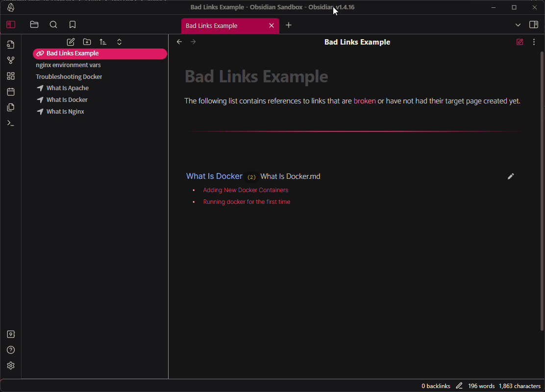Open another vault icon
Screen dimensions: 545x392
[11, 334]
